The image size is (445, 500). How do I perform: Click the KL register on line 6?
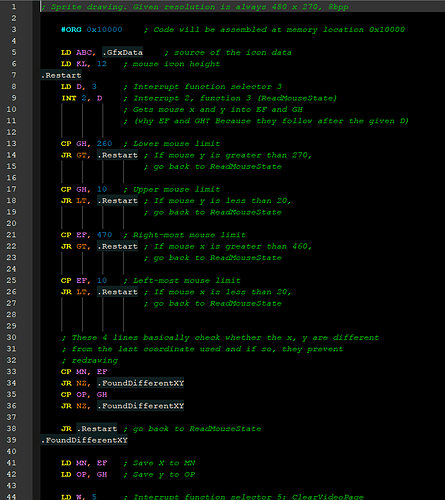click(83, 64)
